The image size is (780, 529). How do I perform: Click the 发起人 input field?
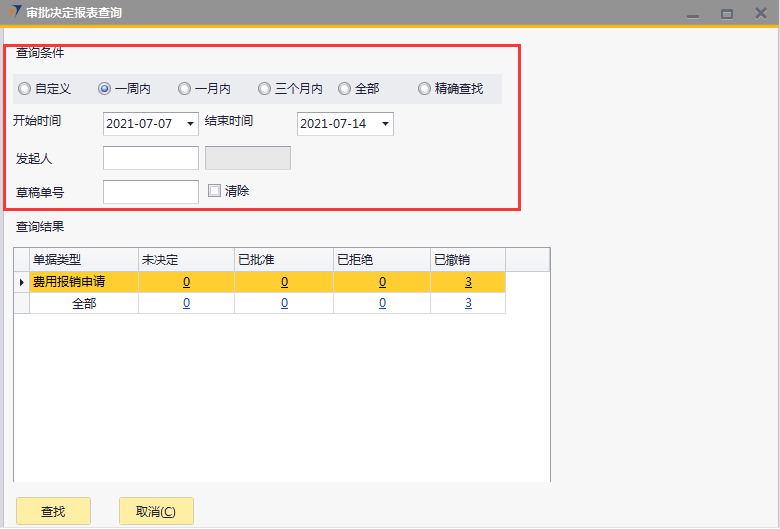pos(151,158)
